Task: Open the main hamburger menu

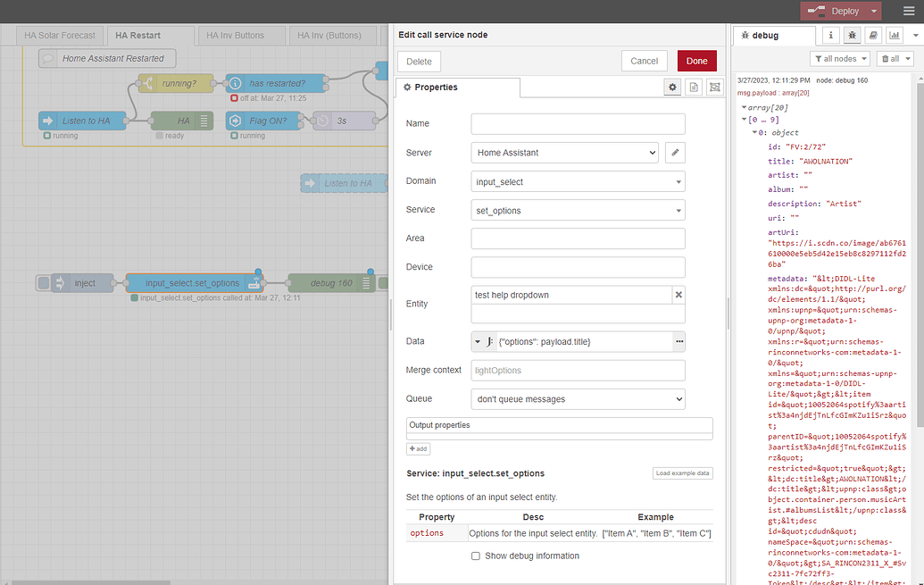Action: tap(909, 11)
